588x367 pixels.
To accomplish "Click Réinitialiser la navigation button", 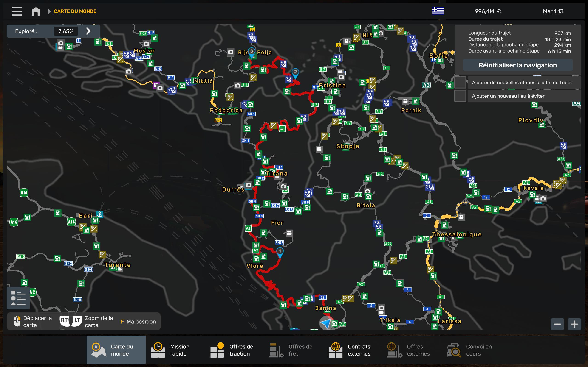I will point(517,65).
